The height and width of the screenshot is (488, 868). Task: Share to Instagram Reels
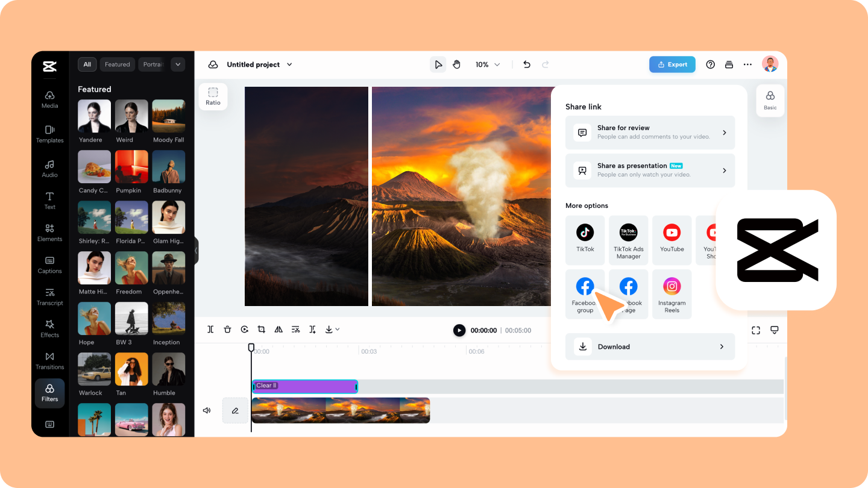pyautogui.click(x=671, y=294)
